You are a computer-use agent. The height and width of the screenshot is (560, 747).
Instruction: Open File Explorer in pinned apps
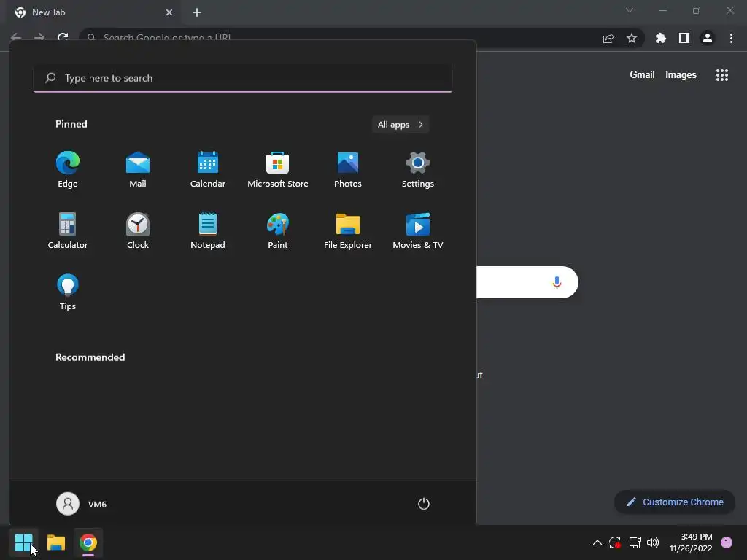click(x=348, y=231)
